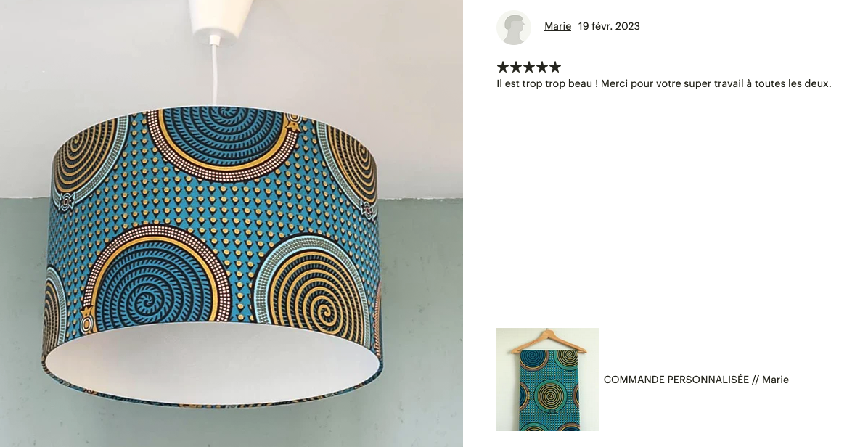This screenshot has width=868, height=447.
Task: Open the large lampshade review photo
Action: coord(232,223)
